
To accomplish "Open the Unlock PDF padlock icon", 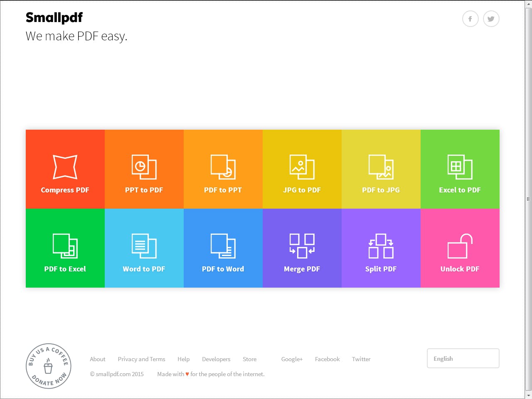I will click(460, 246).
